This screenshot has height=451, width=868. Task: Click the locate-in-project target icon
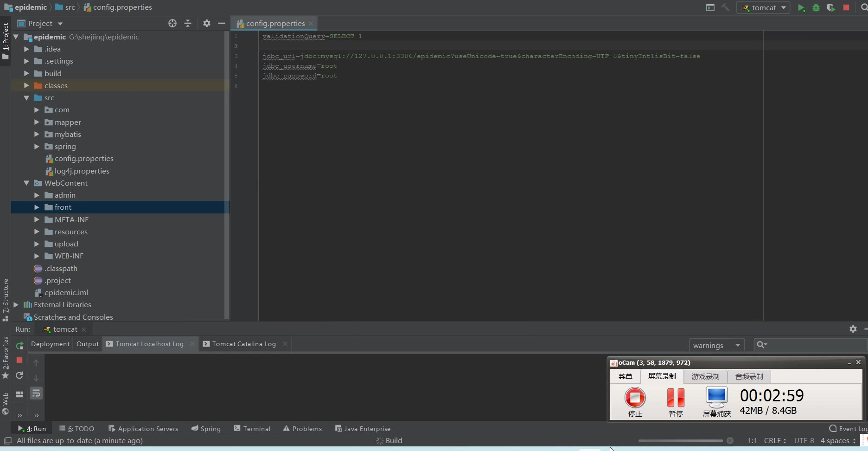coord(172,23)
